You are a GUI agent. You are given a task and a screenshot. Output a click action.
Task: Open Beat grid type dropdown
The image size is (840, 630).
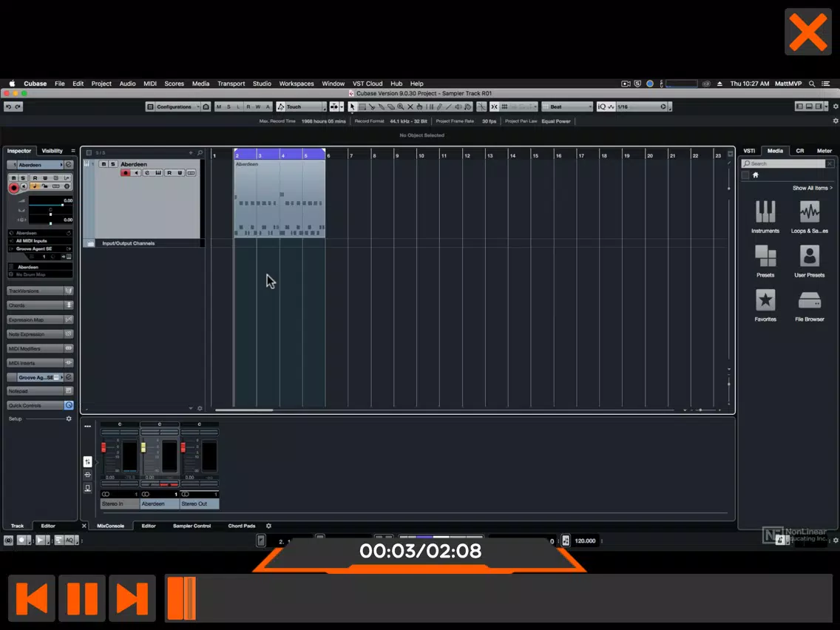click(567, 106)
